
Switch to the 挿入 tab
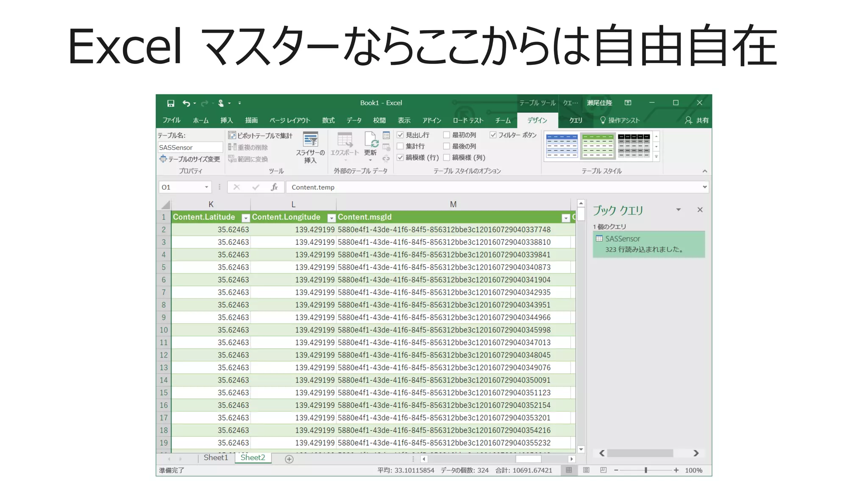[x=227, y=120]
